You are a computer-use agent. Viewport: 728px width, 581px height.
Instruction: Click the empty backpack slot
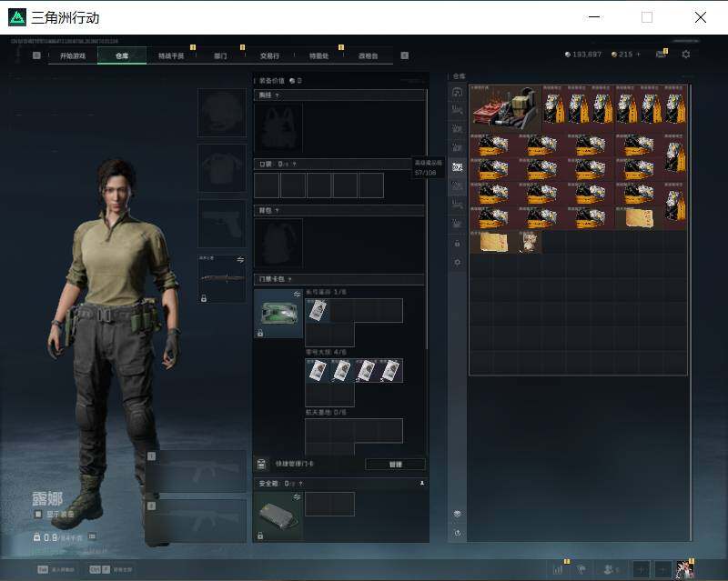pos(278,243)
